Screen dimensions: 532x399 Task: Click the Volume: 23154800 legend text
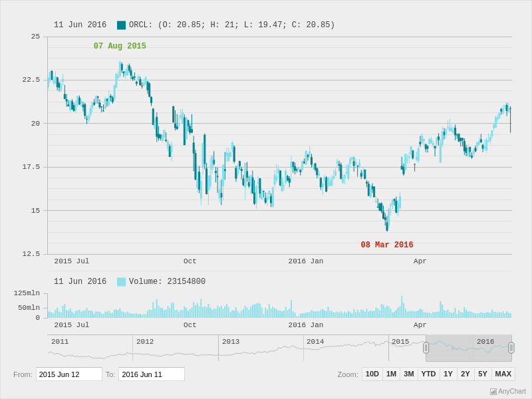pos(167,281)
